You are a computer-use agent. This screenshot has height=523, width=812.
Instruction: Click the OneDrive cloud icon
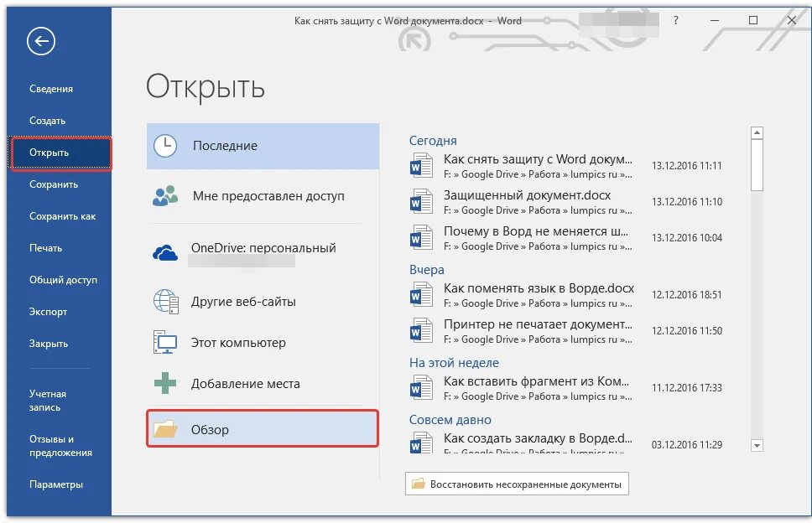tap(165, 253)
